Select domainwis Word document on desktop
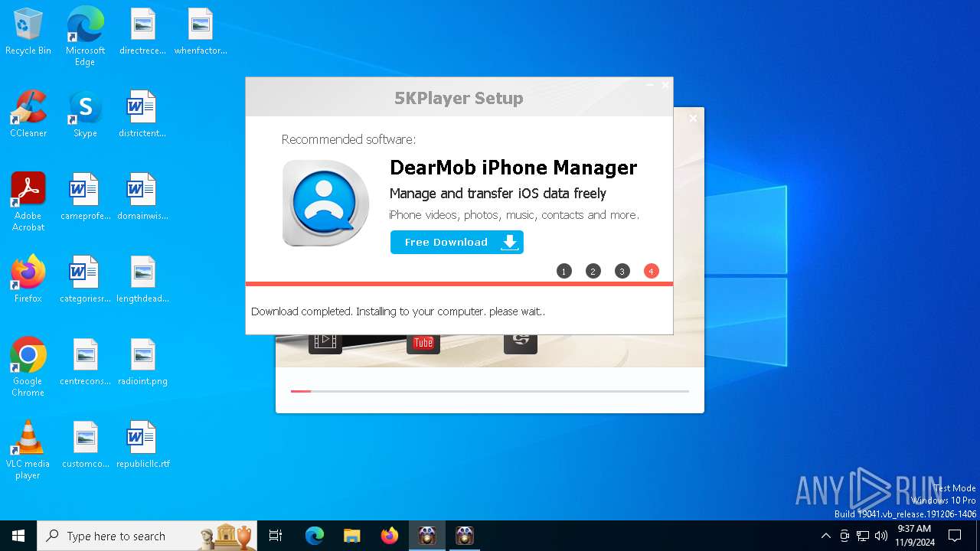Viewport: 980px width, 551px height. point(142,197)
